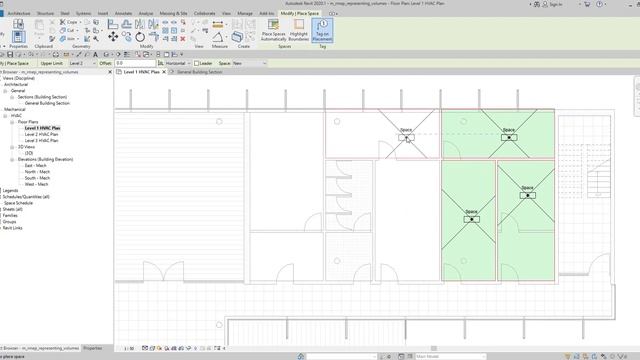Image resolution: width=640 pixels, height=360 pixels.
Task: Collapse the Floor Plans node
Action: pyautogui.click(x=12, y=122)
